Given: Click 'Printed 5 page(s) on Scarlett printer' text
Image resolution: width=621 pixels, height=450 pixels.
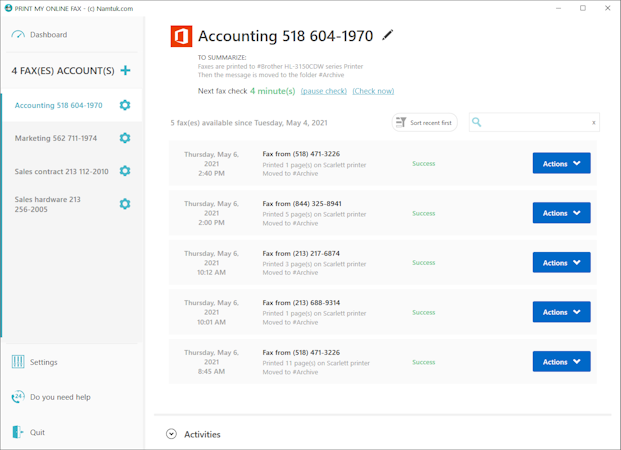Looking at the screenshot, I should (314, 214).
